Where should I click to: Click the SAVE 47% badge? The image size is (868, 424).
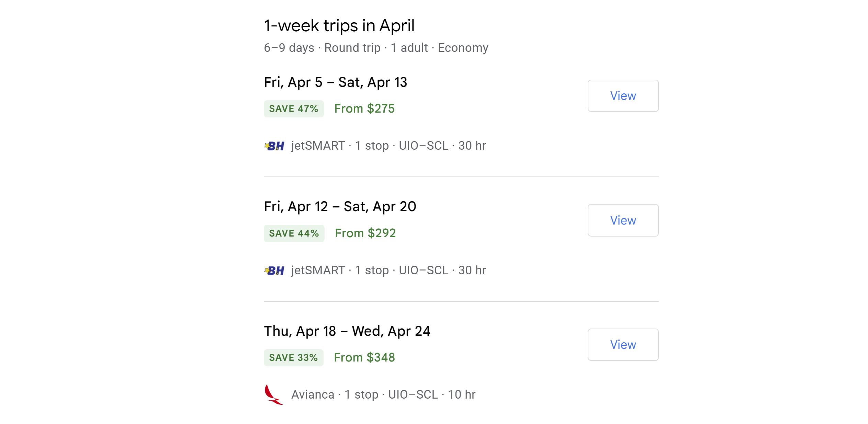(294, 109)
